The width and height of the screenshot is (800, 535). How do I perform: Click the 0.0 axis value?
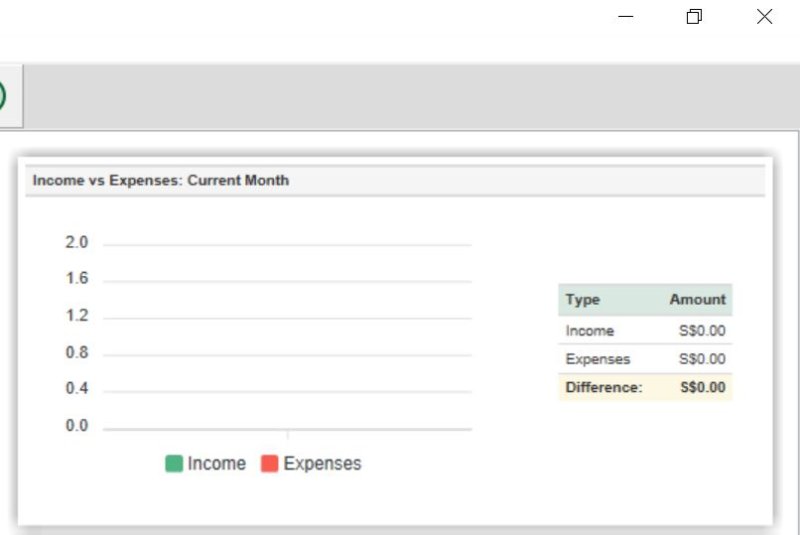point(77,425)
